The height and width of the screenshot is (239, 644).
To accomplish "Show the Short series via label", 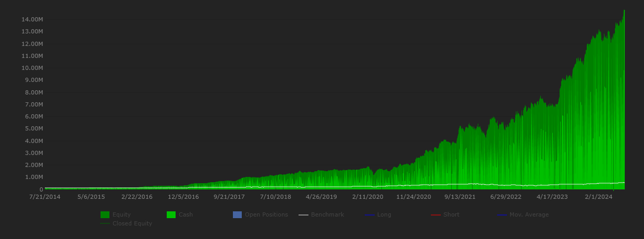I will coord(451,214).
